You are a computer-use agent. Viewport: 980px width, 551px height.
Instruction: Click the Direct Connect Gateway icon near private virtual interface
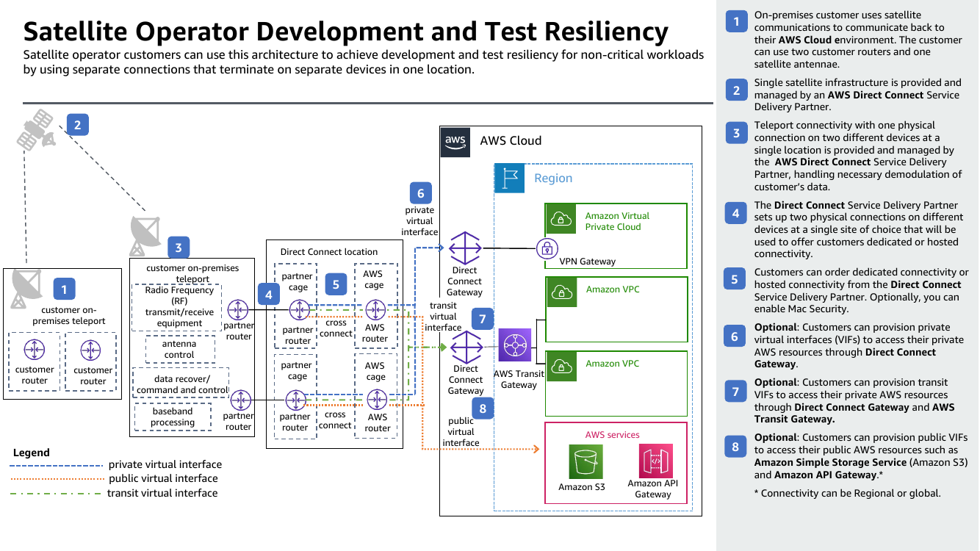[x=464, y=248]
